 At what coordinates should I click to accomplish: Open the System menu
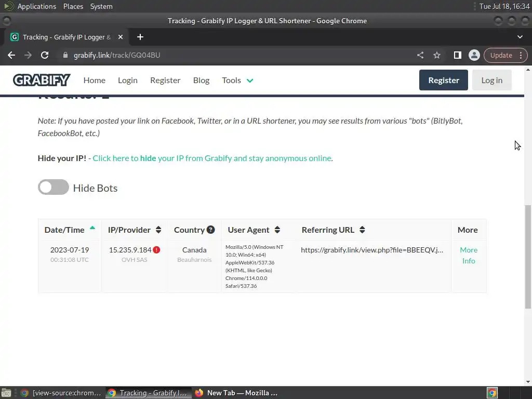tap(101, 6)
